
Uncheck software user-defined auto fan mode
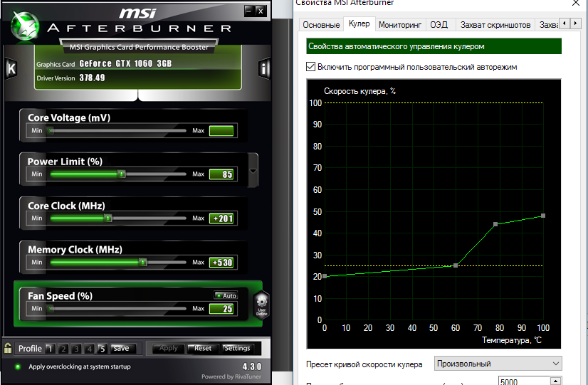(x=310, y=67)
